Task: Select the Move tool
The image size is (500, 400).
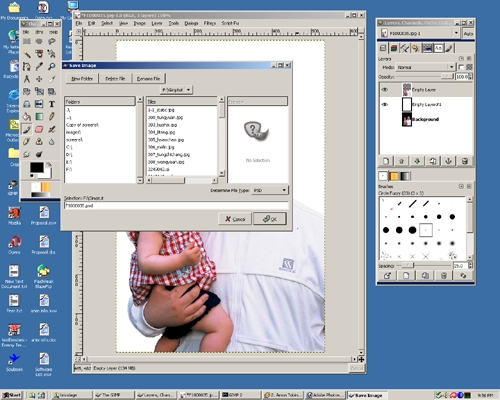Action: click(x=39, y=79)
